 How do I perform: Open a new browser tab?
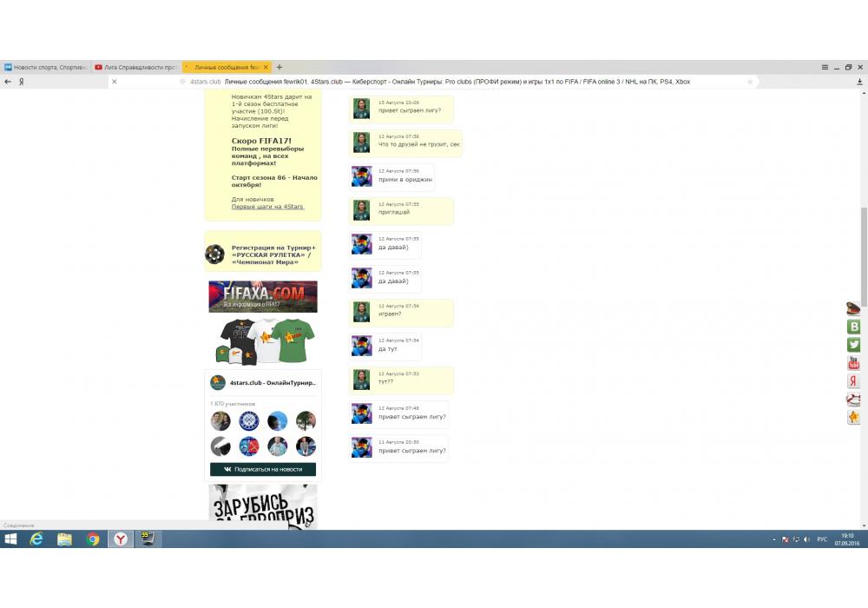coord(279,67)
